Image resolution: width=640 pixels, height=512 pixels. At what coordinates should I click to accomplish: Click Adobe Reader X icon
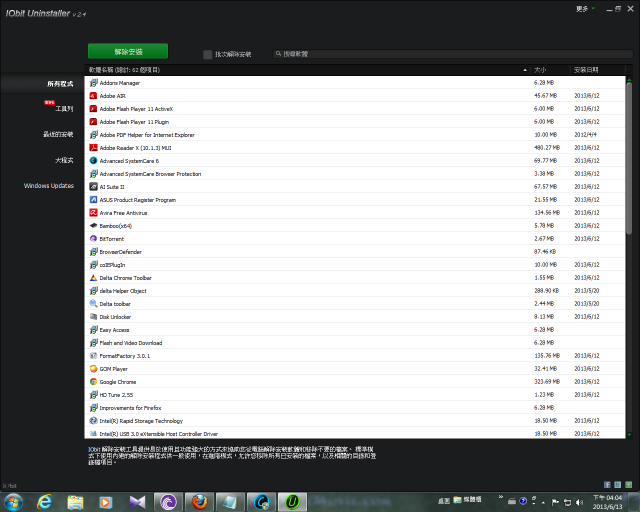coord(93,148)
